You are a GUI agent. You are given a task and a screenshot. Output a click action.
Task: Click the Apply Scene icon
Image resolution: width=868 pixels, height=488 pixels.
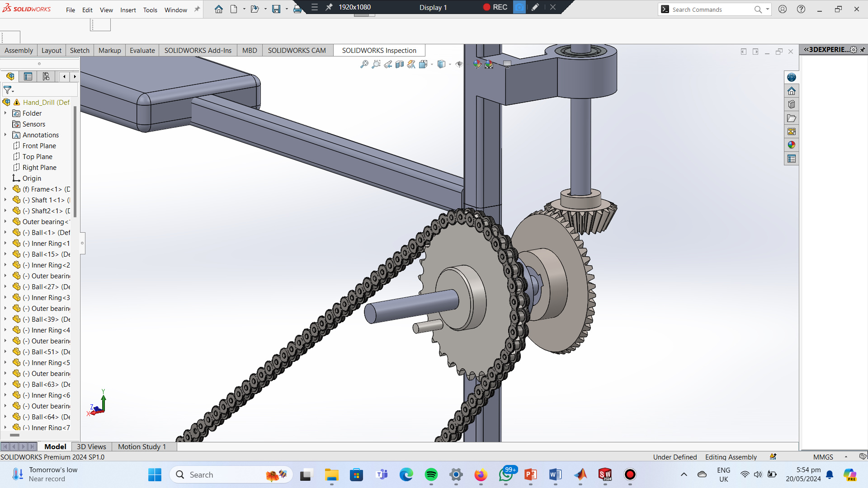pyautogui.click(x=489, y=65)
